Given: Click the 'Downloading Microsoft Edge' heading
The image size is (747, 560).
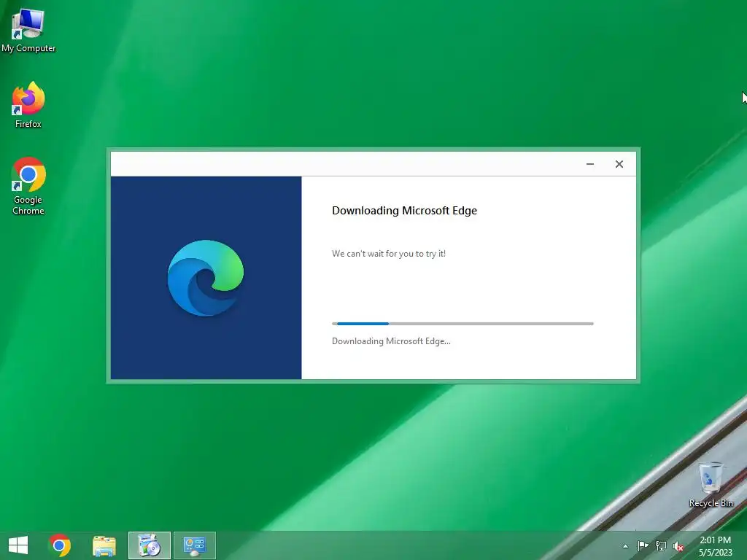Looking at the screenshot, I should (404, 211).
